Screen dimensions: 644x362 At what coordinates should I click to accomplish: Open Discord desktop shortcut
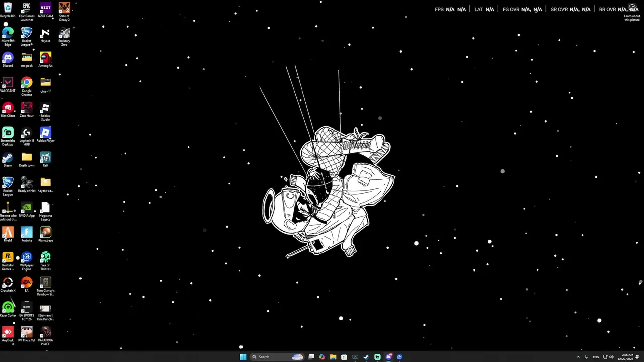click(8, 60)
